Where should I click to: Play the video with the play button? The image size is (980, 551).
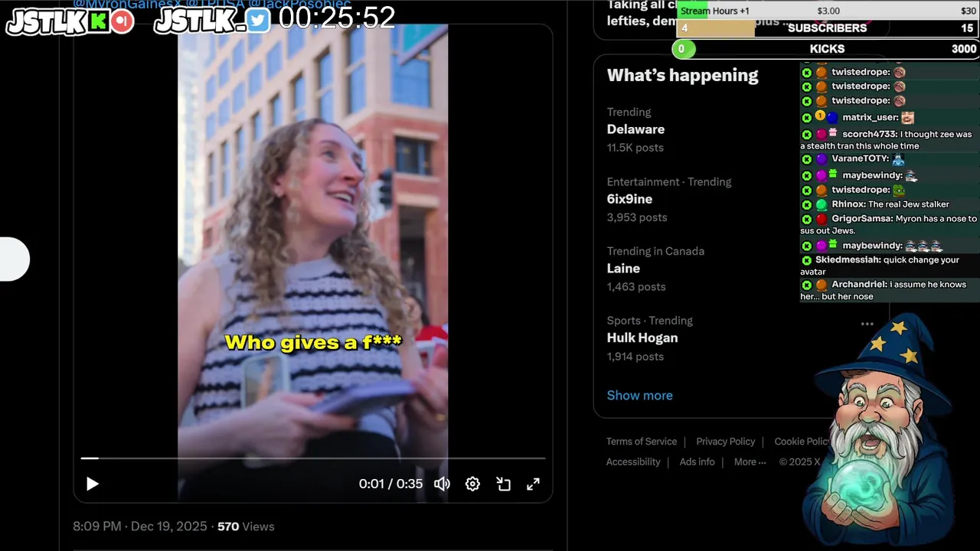pos(93,484)
